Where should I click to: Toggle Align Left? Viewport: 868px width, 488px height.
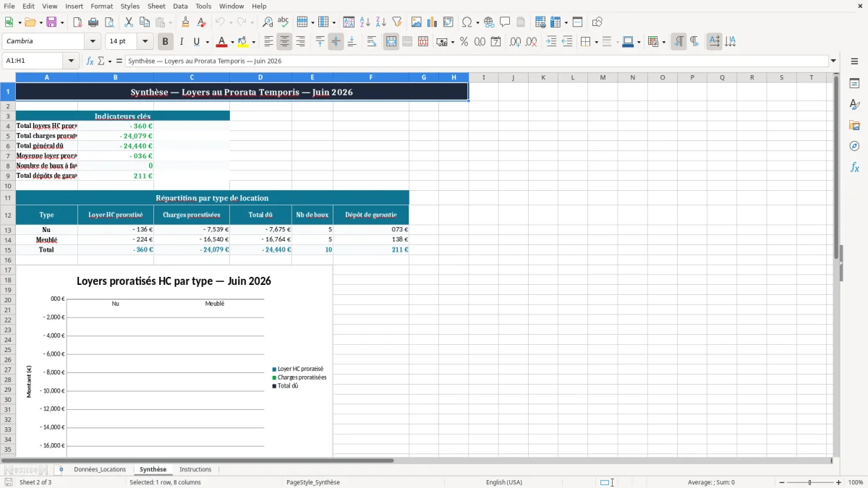[268, 42]
